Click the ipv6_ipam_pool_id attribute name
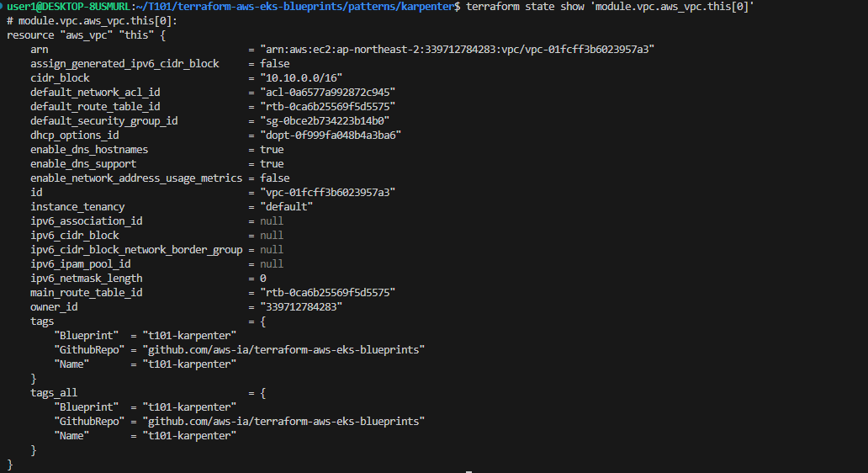This screenshot has width=868, height=473. pos(80,264)
